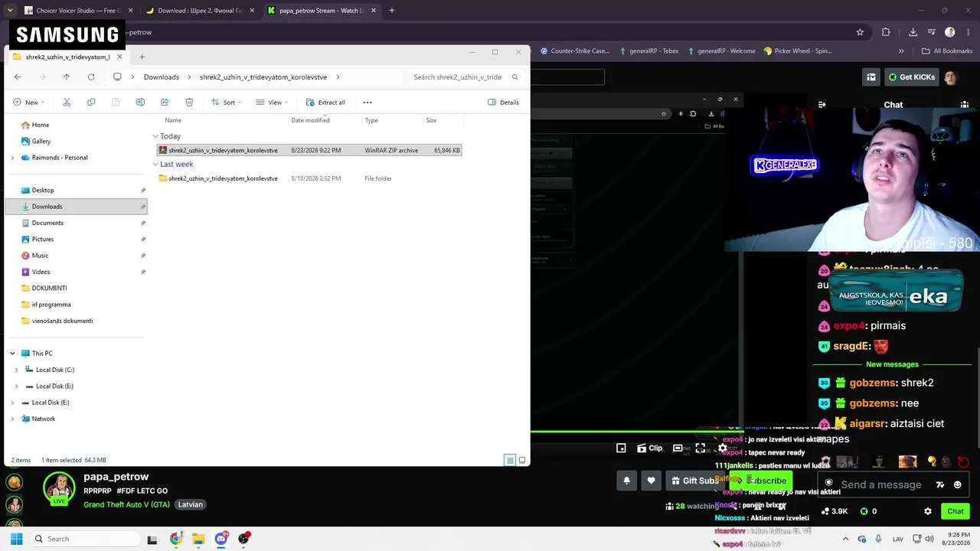Open the New item dropdown in Explorer
980x551 pixels.
[x=29, y=102]
